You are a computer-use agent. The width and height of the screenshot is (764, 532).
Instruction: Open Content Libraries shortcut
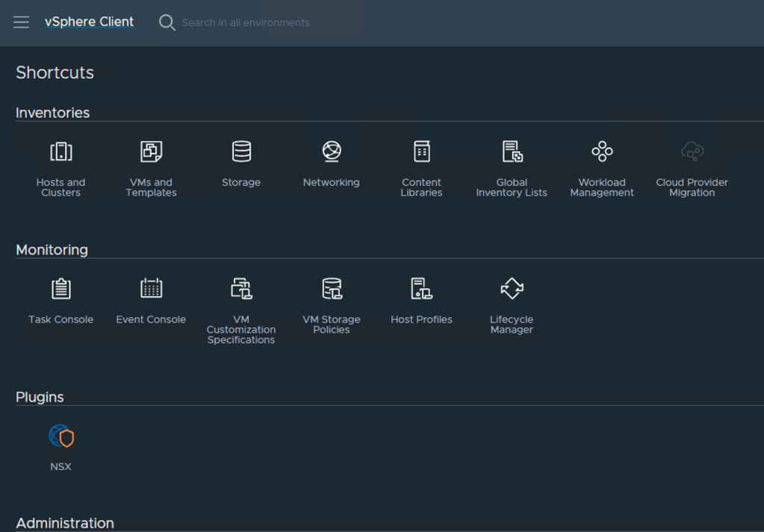click(421, 152)
